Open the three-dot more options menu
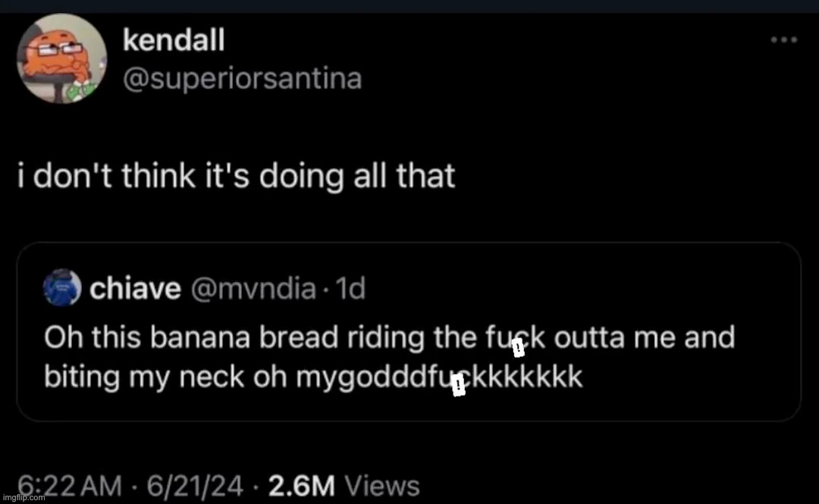 [x=783, y=39]
